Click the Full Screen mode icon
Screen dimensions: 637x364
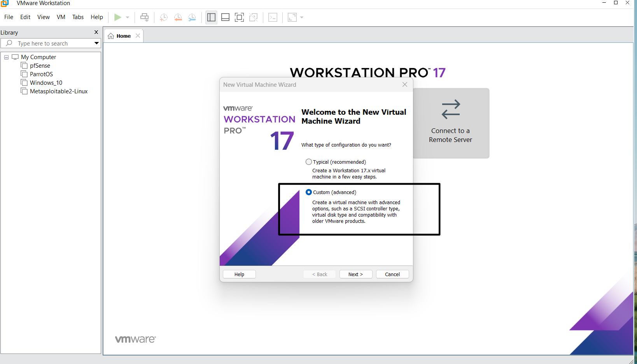point(239,17)
